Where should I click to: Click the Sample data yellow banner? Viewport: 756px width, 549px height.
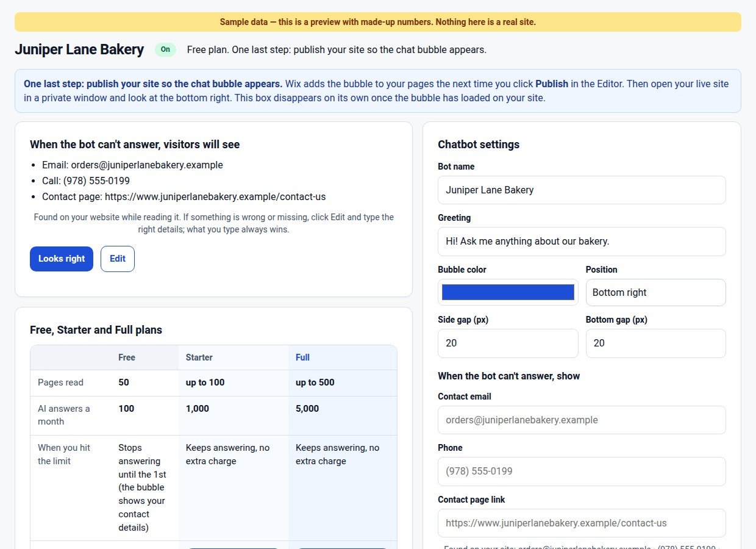click(378, 22)
